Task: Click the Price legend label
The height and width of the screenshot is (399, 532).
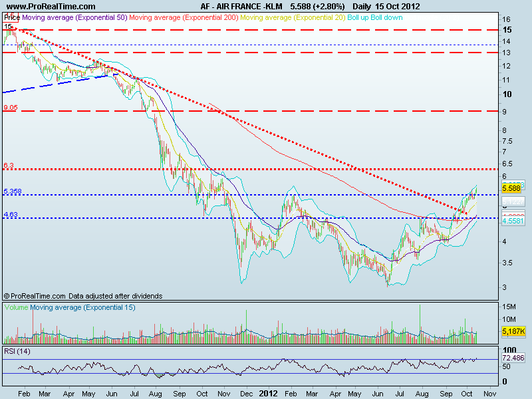Action: (12, 18)
